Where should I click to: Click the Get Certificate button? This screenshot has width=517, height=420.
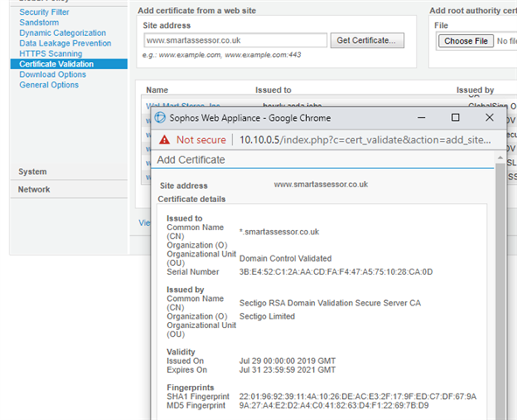pyautogui.click(x=367, y=40)
